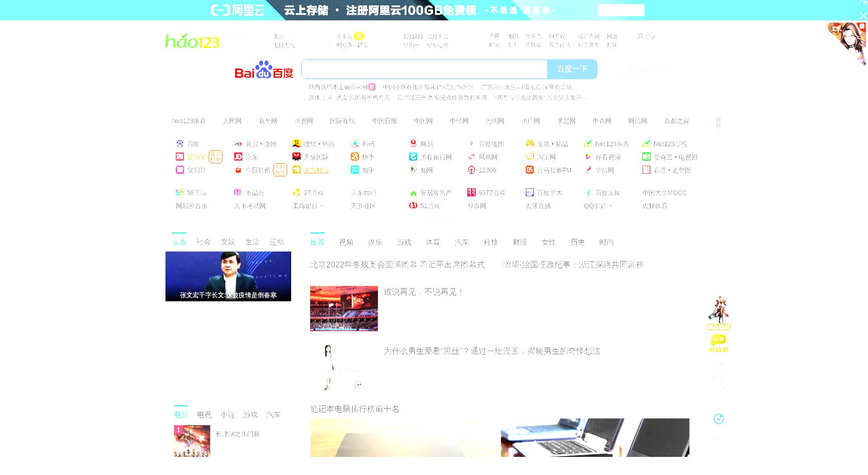Close the top Aliyun banner ad

point(863,15)
